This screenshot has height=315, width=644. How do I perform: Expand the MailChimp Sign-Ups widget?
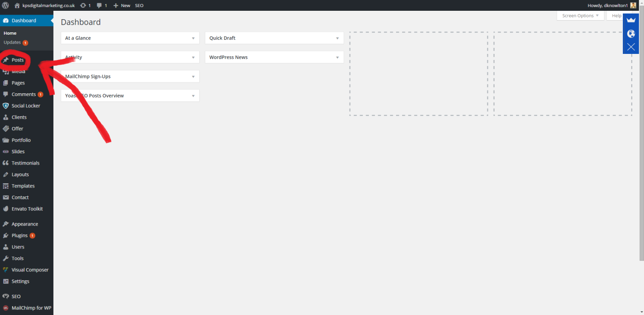[x=193, y=77]
